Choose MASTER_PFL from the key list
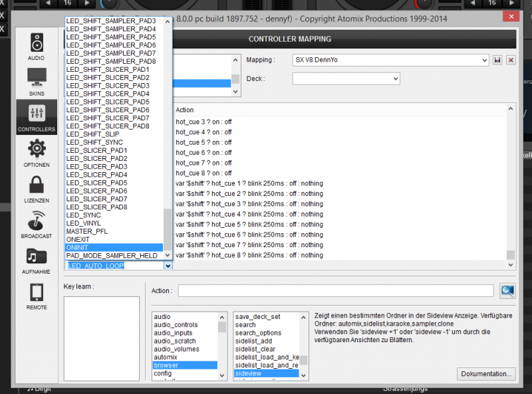Image resolution: width=532 pixels, height=394 pixels. [x=114, y=231]
